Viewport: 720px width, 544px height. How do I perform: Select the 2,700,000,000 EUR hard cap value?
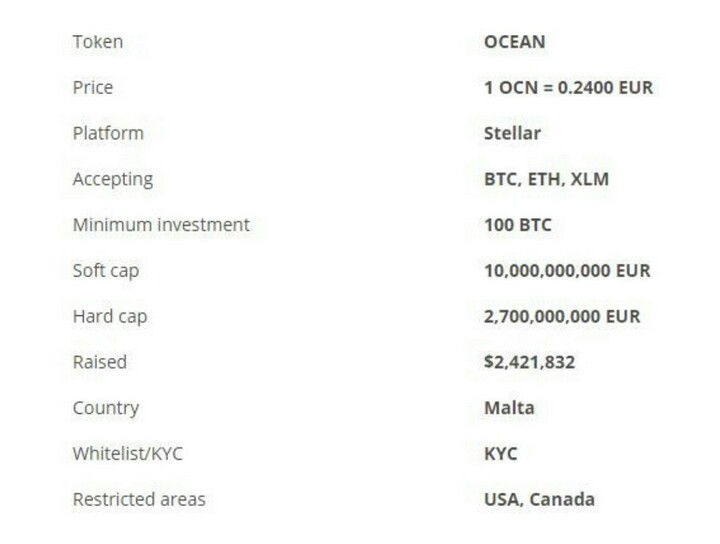pyautogui.click(x=562, y=316)
